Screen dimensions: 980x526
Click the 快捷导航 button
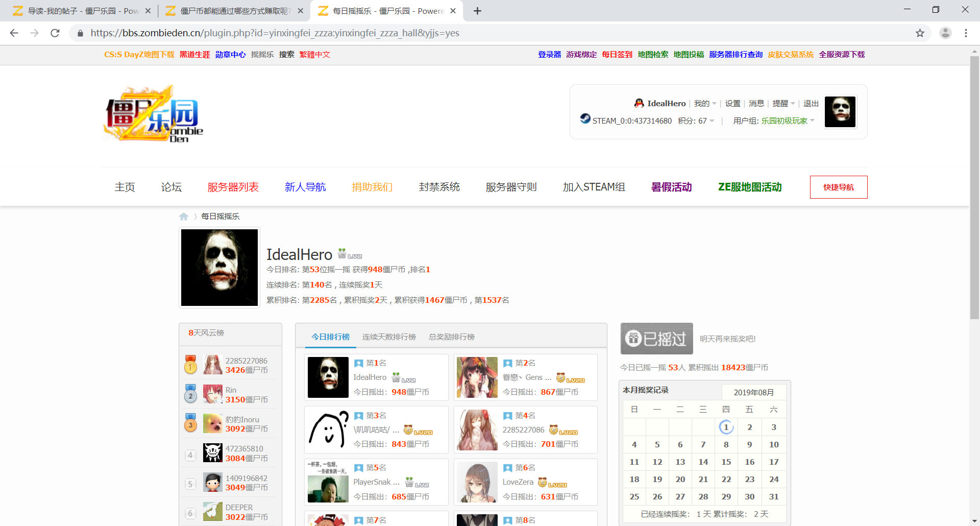point(838,187)
